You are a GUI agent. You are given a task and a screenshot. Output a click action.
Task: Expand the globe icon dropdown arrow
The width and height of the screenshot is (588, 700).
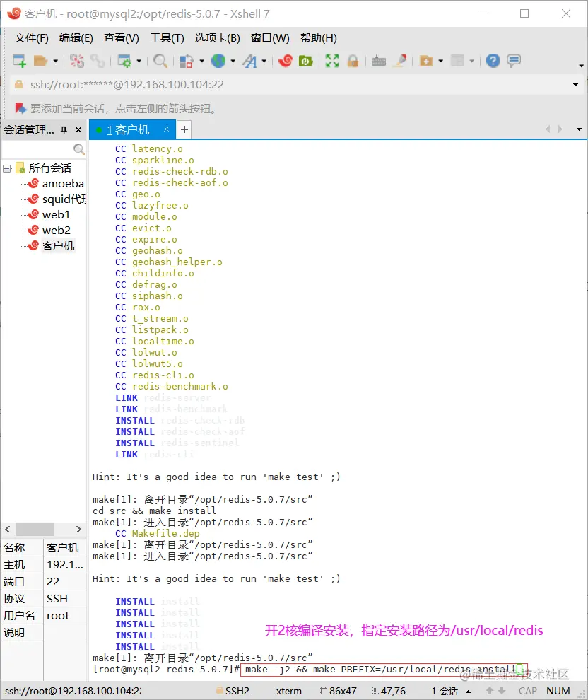(x=233, y=61)
